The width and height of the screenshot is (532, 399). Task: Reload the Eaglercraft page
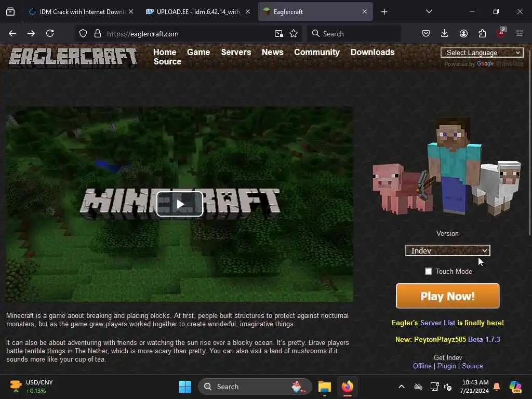click(50, 34)
